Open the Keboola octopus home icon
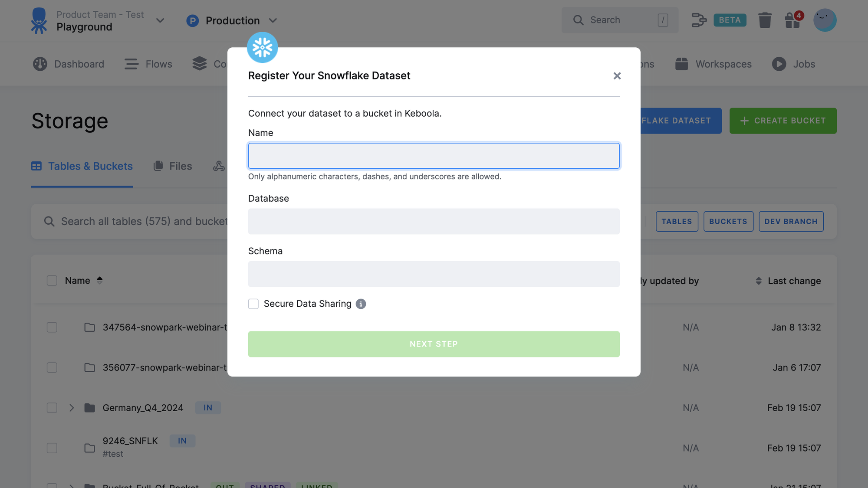This screenshot has width=868, height=488. tap(39, 20)
